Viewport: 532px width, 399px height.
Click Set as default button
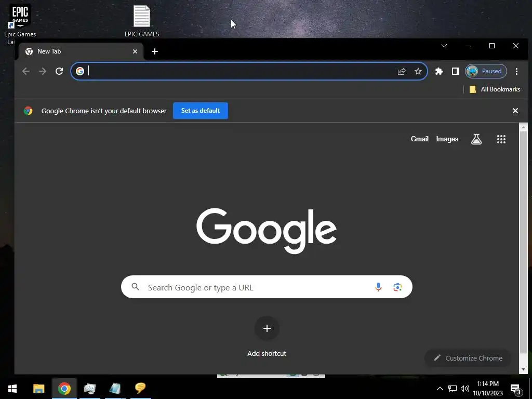coord(201,111)
